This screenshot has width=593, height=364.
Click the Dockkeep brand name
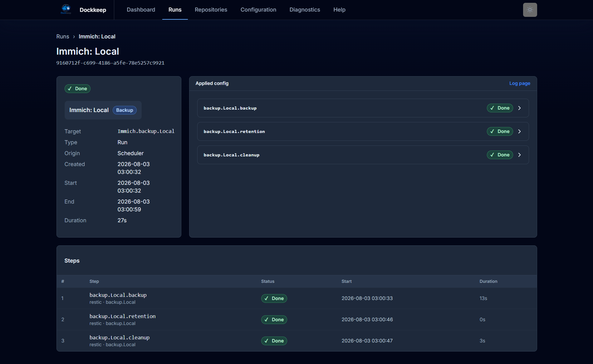93,10
